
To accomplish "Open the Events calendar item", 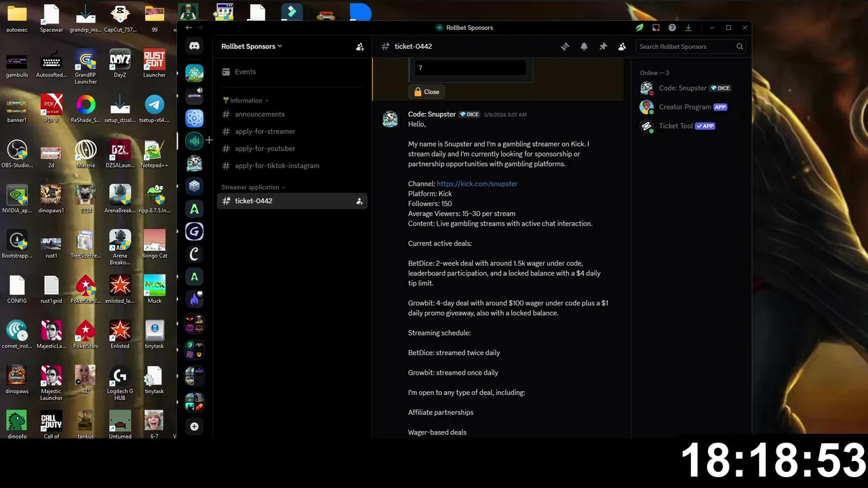I will pos(292,72).
